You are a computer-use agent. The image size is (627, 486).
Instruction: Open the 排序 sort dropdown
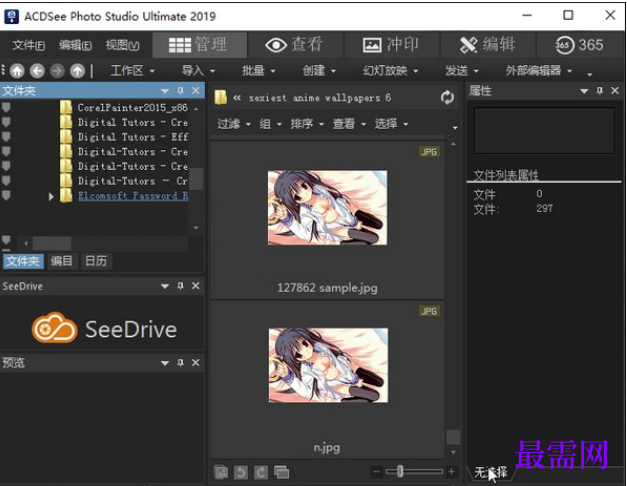(x=307, y=124)
